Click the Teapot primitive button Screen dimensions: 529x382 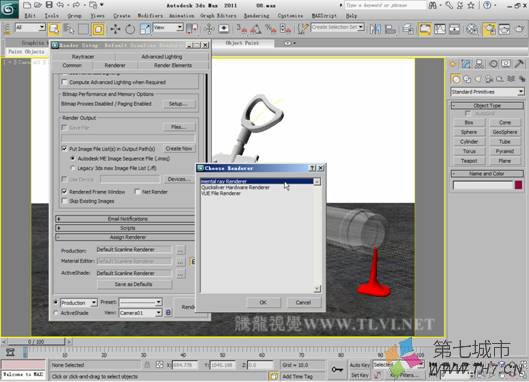469,161
